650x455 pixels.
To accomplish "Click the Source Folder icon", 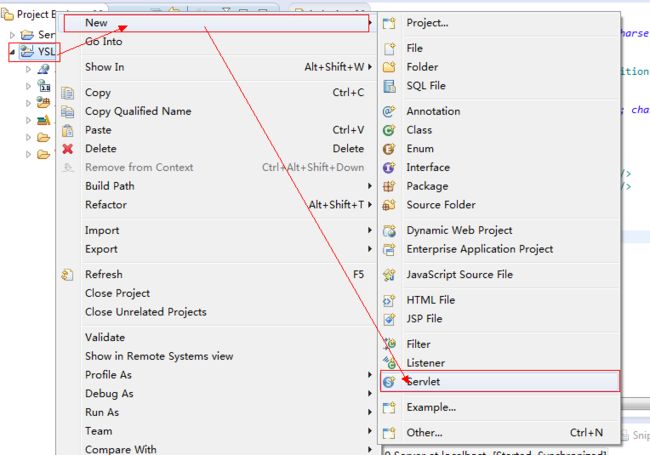I will pos(389,205).
